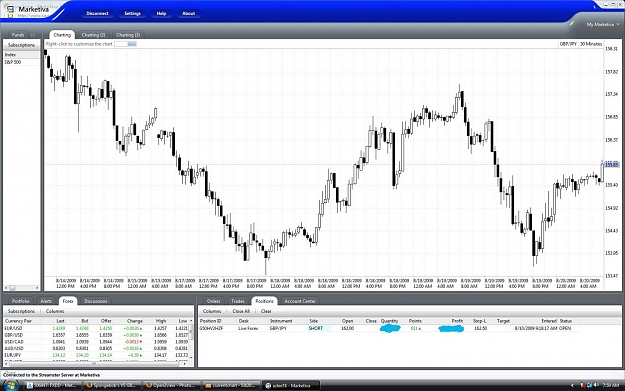Sort Forex table by the Last column

click(x=60, y=321)
